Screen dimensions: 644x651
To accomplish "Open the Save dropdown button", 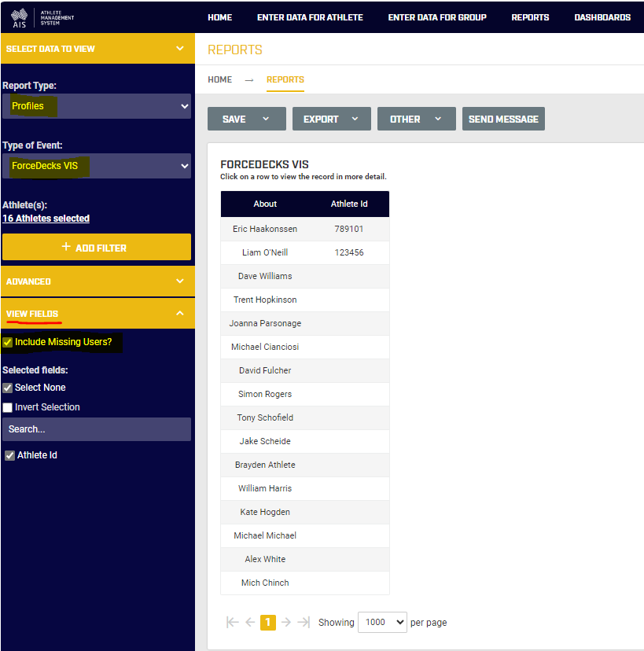I will pos(247,119).
